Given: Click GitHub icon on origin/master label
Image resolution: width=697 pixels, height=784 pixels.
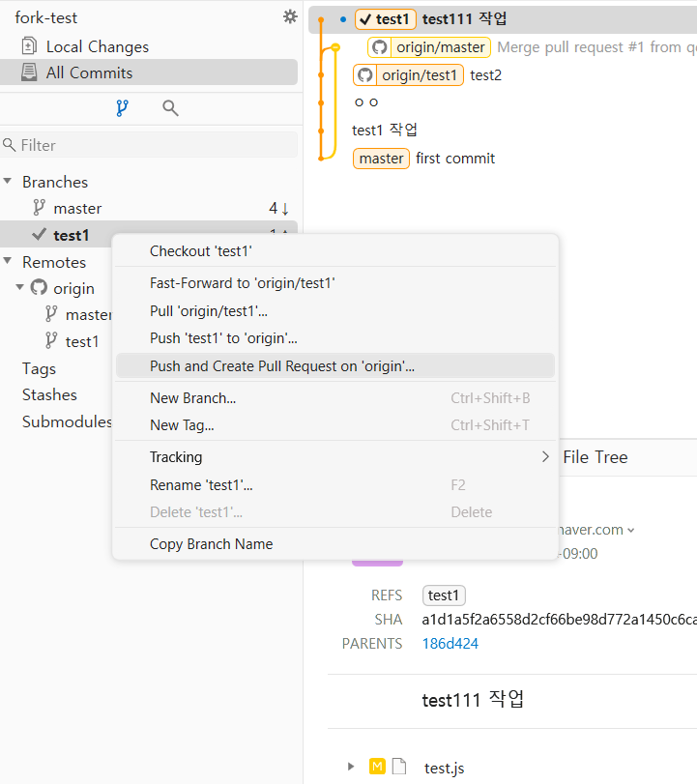Looking at the screenshot, I should click(x=380, y=47).
